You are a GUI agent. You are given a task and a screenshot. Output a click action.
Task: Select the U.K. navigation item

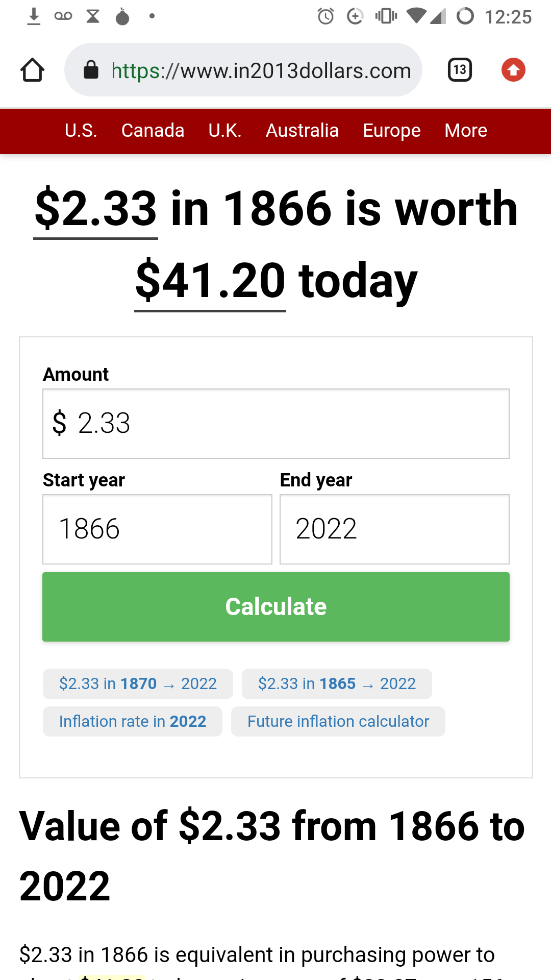pos(225,131)
